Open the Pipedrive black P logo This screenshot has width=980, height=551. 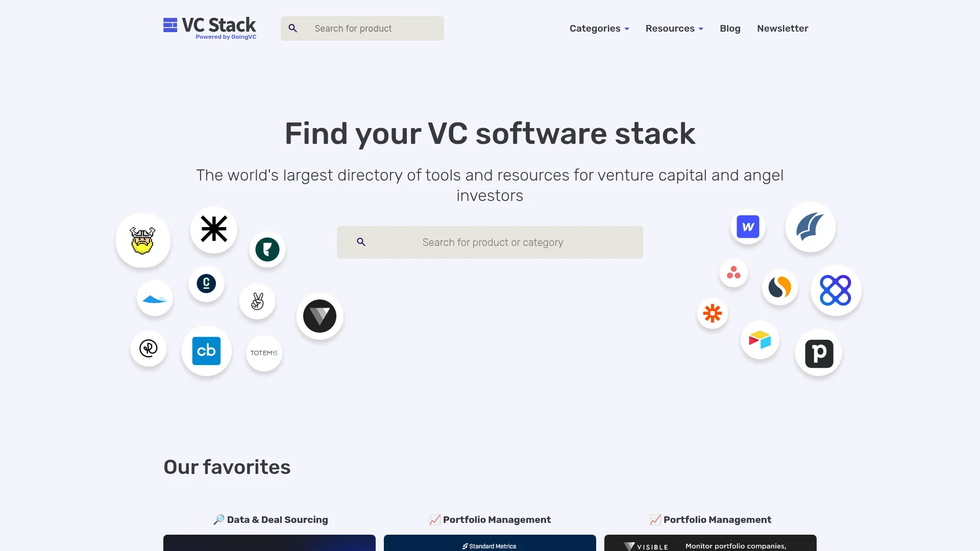819,353
